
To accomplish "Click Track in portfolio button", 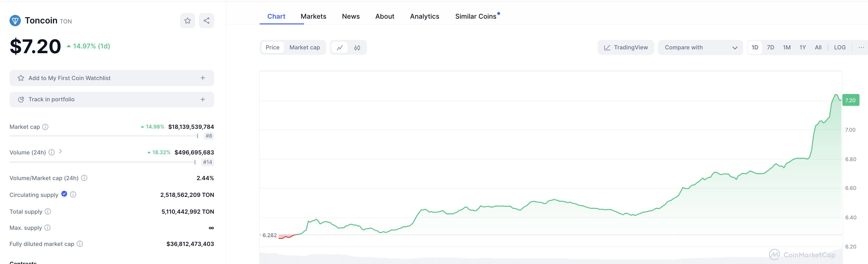I will click(x=112, y=99).
